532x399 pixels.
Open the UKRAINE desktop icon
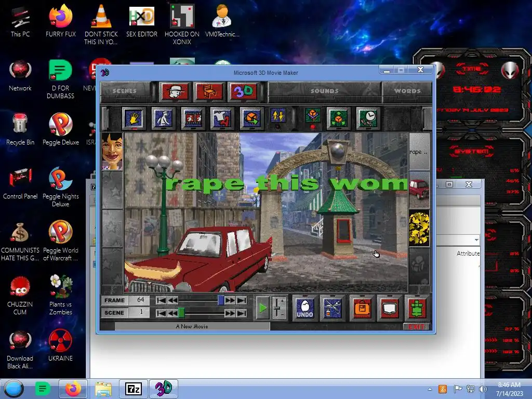pos(60,345)
